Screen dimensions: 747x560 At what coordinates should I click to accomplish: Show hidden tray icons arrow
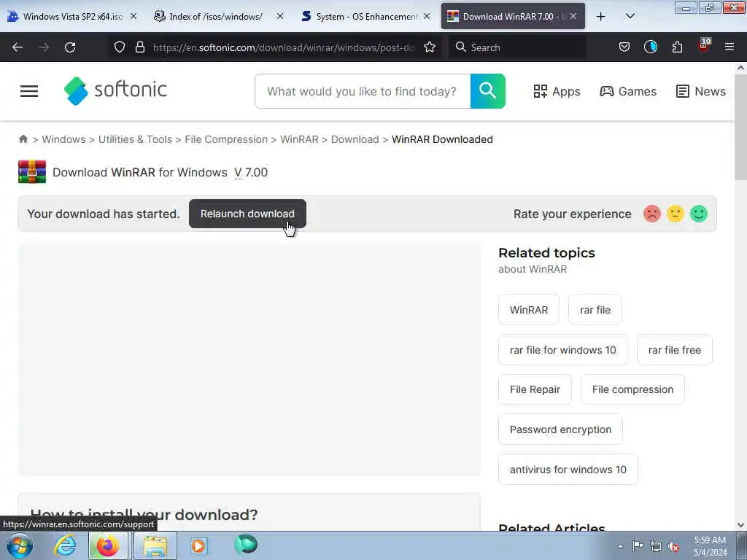pyautogui.click(x=620, y=547)
